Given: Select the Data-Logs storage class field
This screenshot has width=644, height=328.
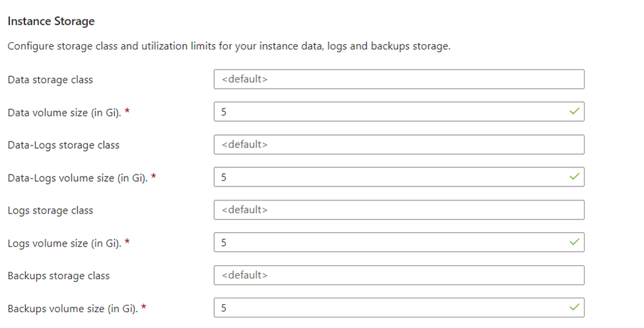Looking at the screenshot, I should click(x=399, y=145).
